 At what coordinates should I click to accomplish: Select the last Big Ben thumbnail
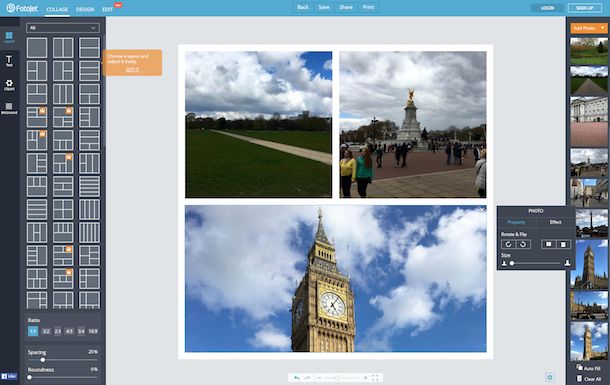(589, 341)
